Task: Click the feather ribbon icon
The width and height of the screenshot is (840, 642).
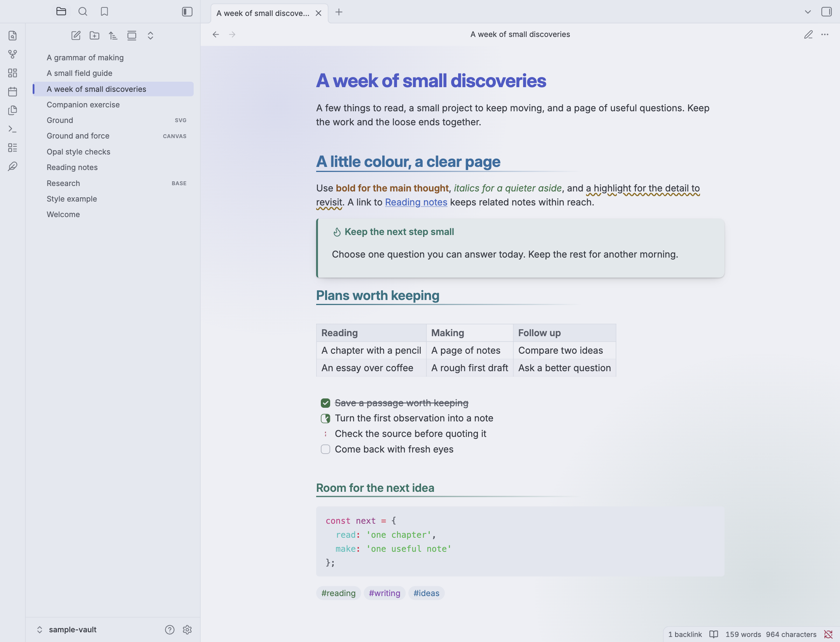Action: click(12, 167)
